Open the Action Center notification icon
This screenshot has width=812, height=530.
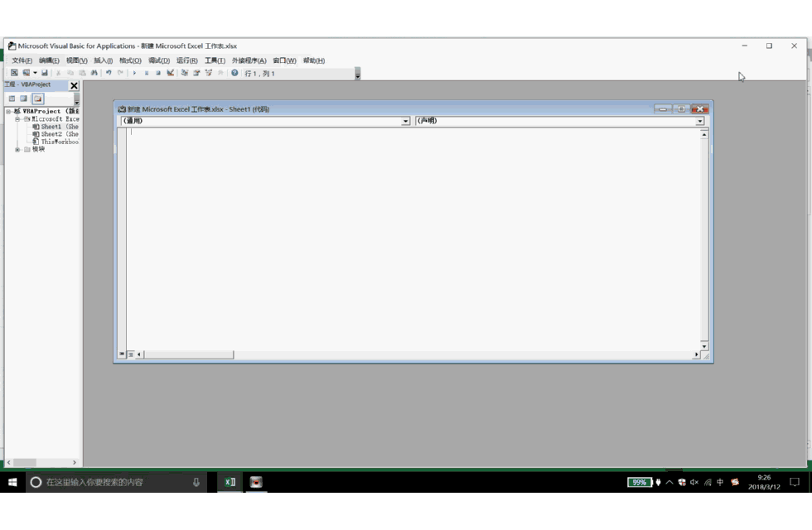click(x=795, y=482)
